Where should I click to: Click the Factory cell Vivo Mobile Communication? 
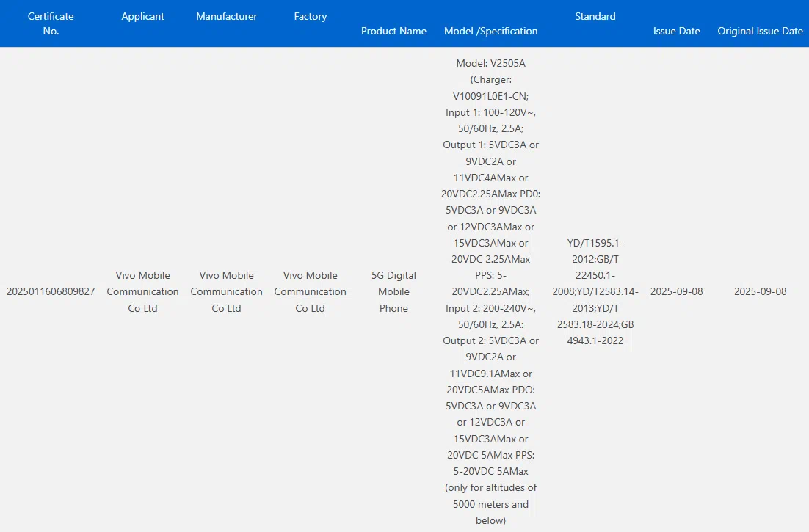coord(311,291)
